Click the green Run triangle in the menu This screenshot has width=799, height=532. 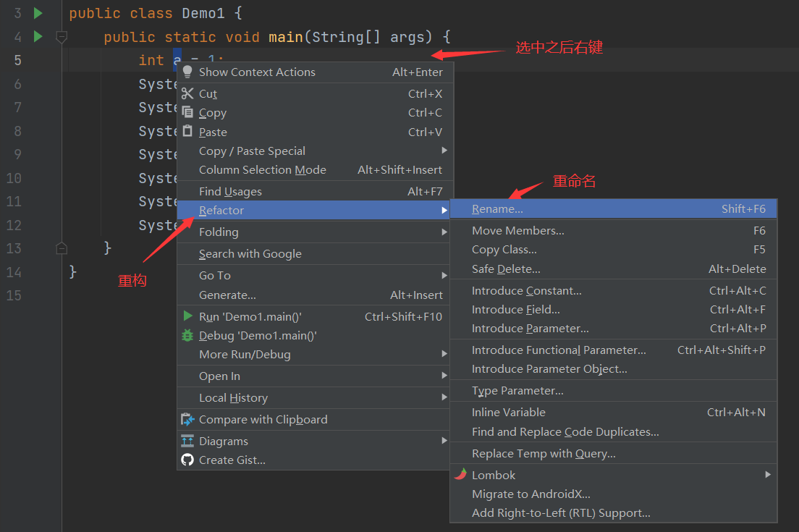tap(188, 316)
